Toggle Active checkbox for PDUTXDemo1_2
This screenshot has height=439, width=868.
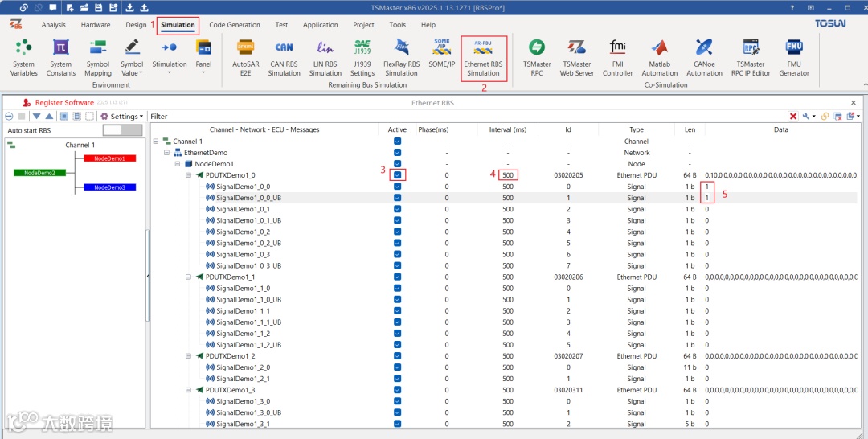pyautogui.click(x=397, y=356)
